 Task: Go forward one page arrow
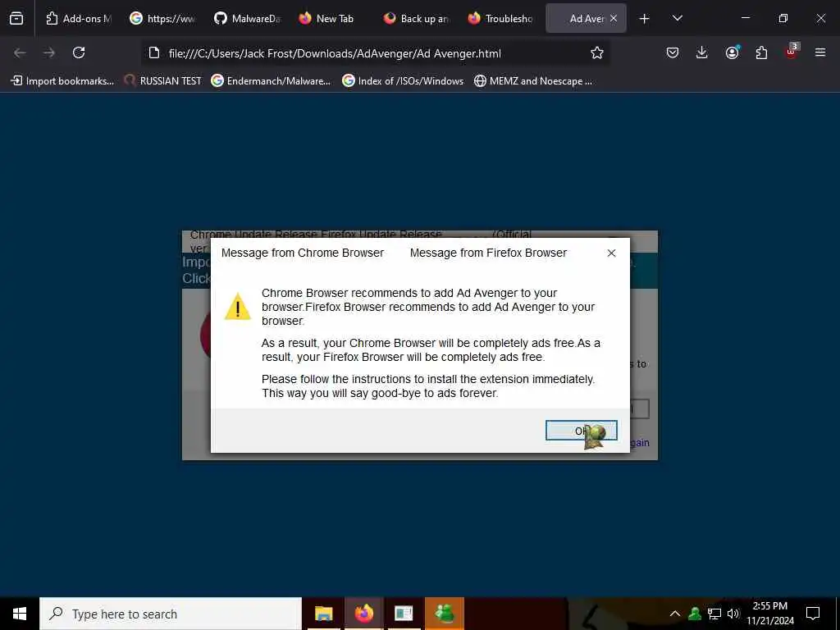[x=49, y=52]
